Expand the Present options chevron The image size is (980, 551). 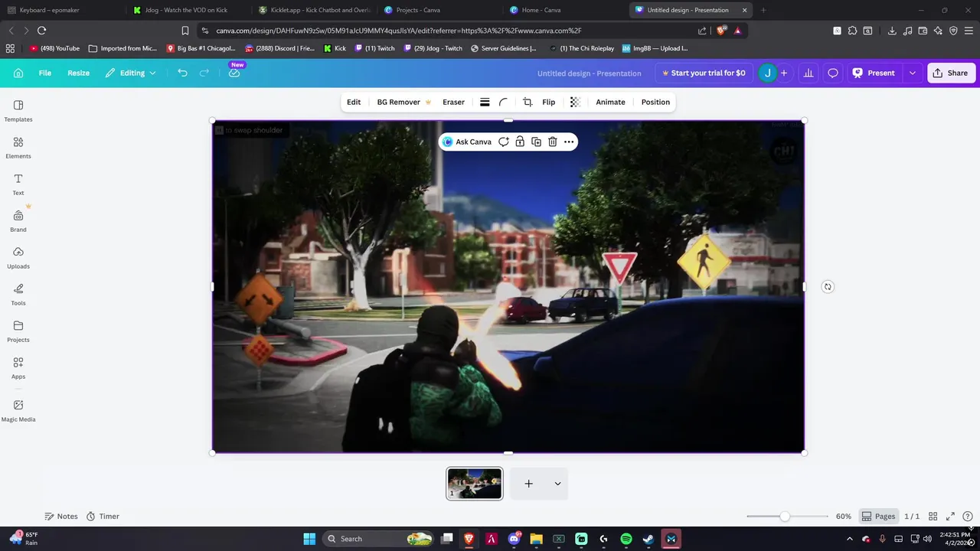[x=912, y=73]
